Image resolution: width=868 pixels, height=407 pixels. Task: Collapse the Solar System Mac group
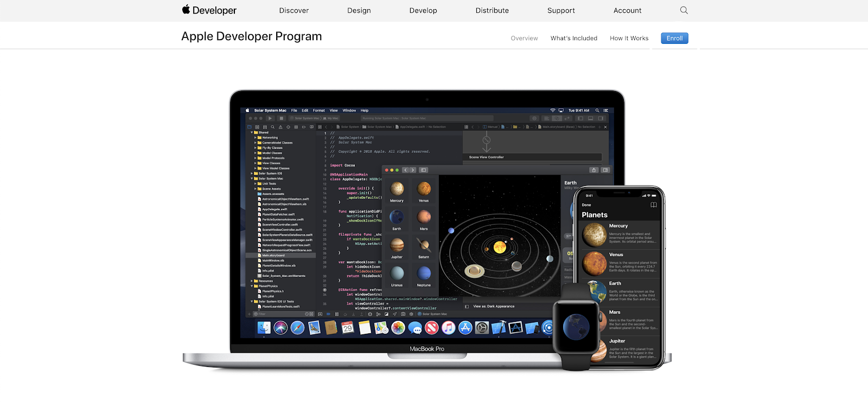(x=252, y=178)
